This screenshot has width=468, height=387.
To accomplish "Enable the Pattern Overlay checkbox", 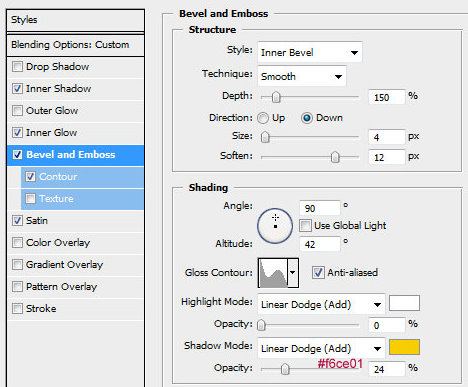I will click(x=17, y=287).
